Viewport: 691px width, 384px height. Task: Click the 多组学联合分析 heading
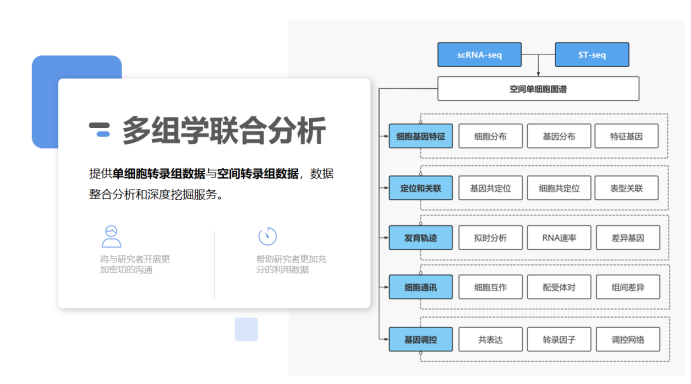pyautogui.click(x=224, y=130)
